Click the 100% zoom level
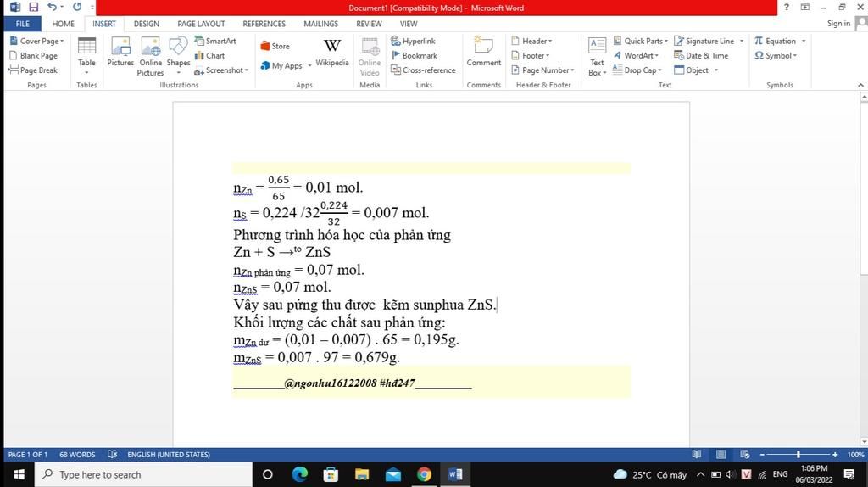868x487 pixels. (x=855, y=454)
